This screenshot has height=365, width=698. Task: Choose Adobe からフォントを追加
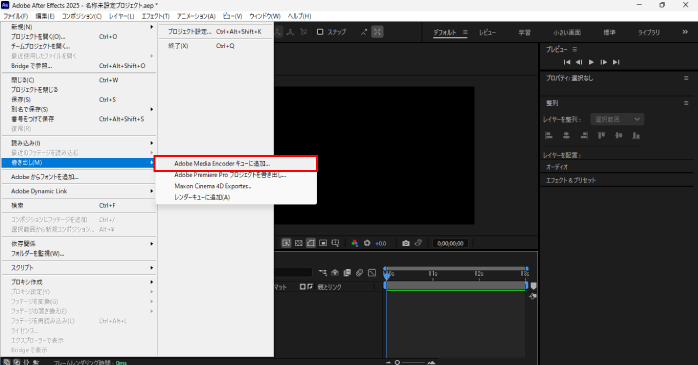point(79,177)
